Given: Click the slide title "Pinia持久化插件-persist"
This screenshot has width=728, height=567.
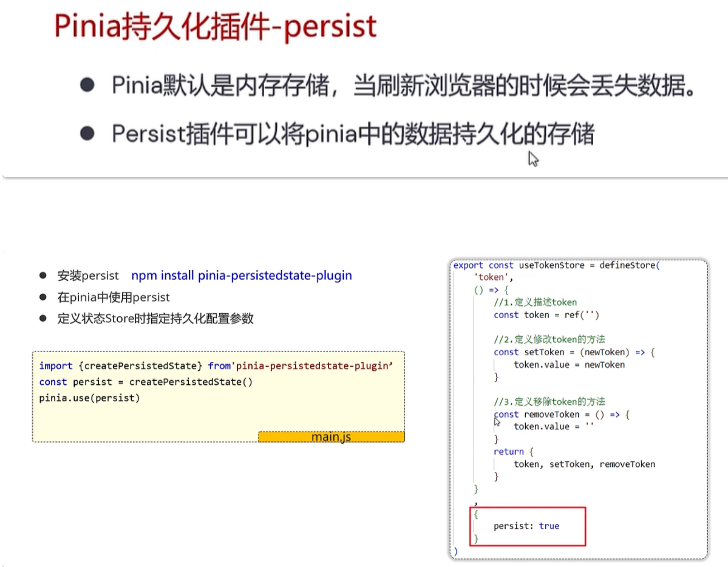Looking at the screenshot, I should click(216, 27).
